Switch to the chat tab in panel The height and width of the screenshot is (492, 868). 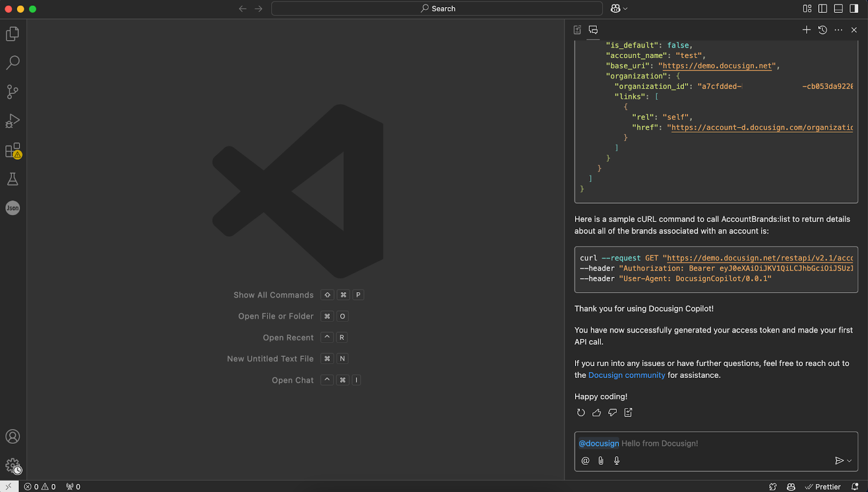pos(593,30)
